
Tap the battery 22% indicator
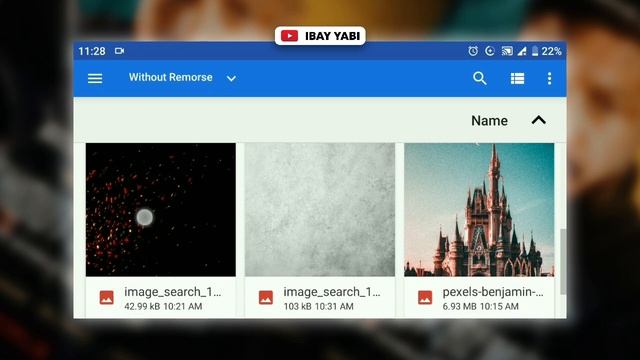[x=547, y=51]
